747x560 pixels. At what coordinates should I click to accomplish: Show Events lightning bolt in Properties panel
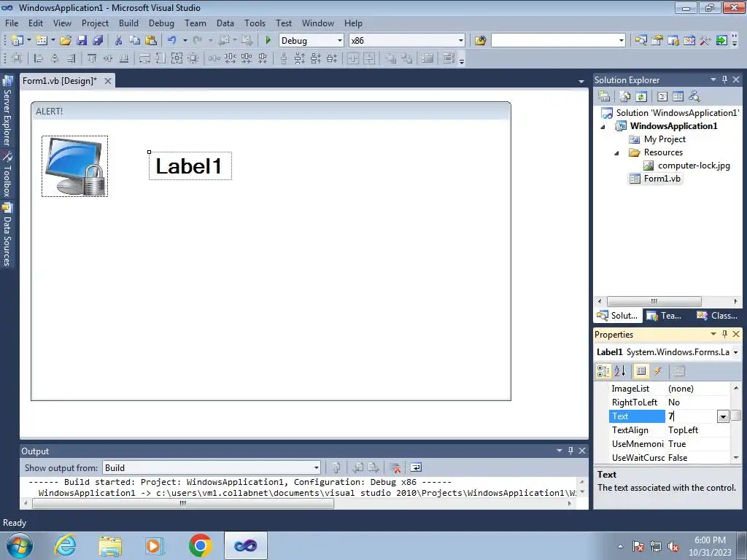pos(657,371)
